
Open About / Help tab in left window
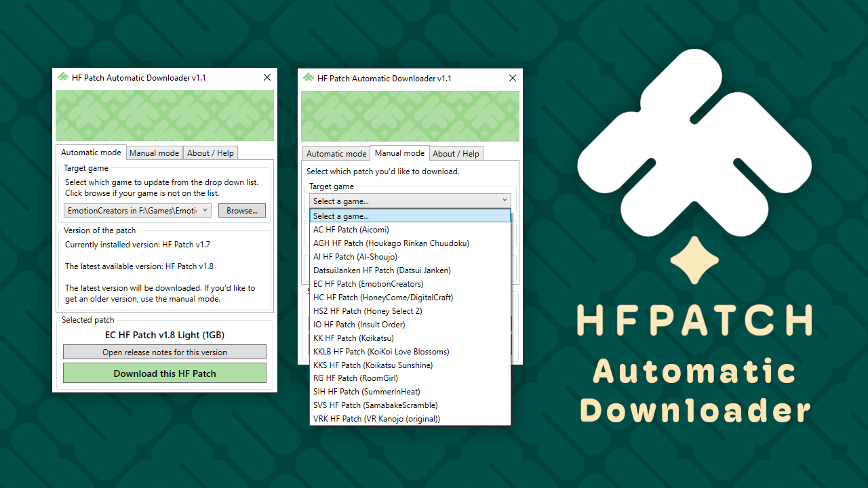point(210,153)
